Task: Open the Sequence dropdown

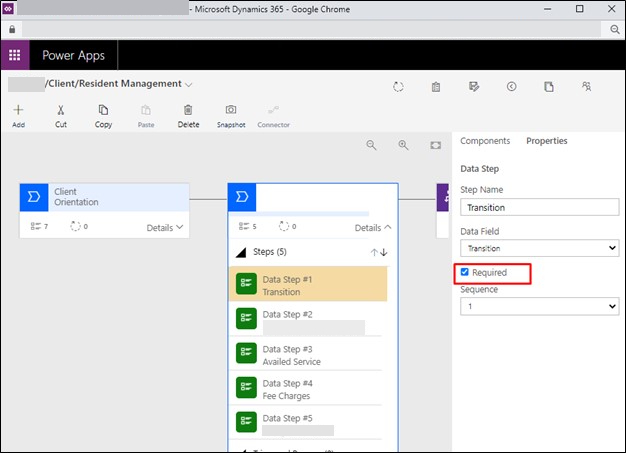Action: [x=539, y=307]
